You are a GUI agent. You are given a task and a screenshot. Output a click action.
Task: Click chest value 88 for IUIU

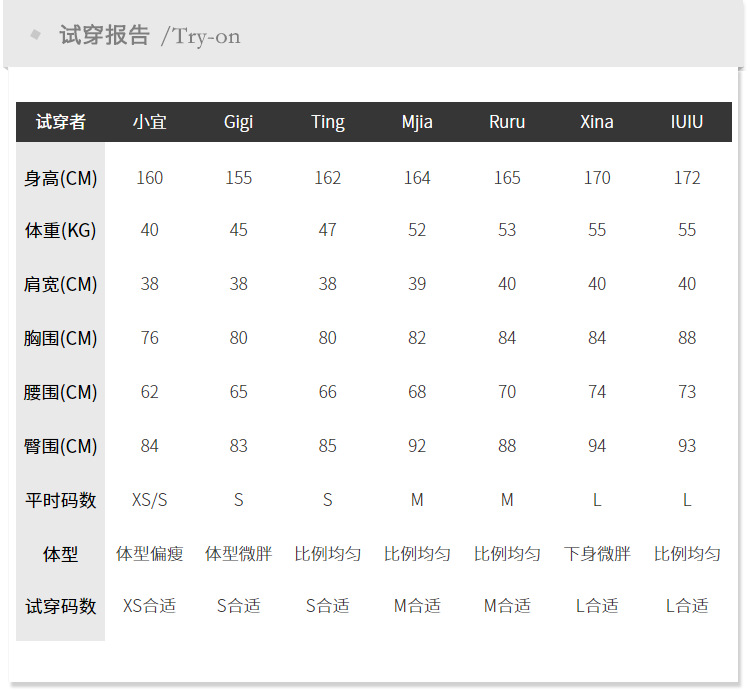[x=687, y=338]
